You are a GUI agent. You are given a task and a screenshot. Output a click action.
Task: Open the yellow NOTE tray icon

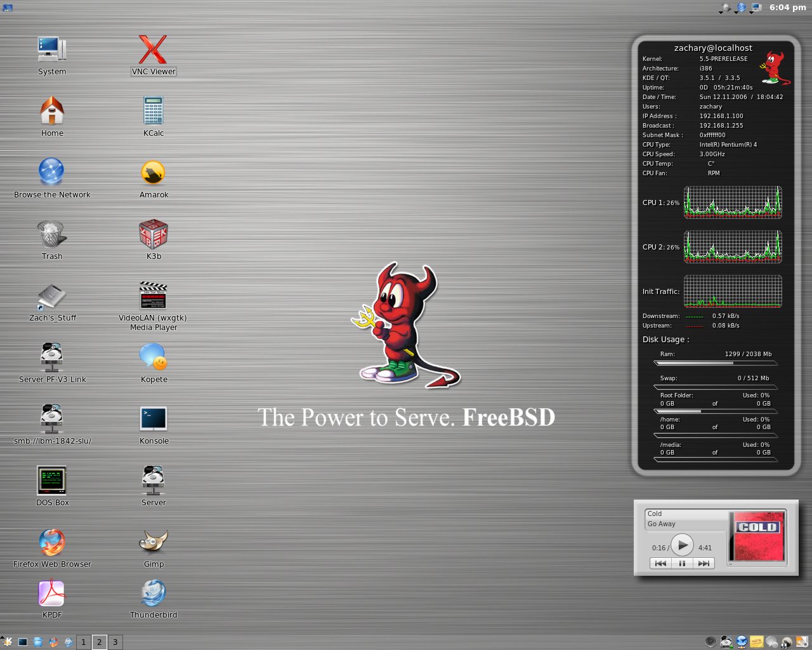tap(757, 642)
